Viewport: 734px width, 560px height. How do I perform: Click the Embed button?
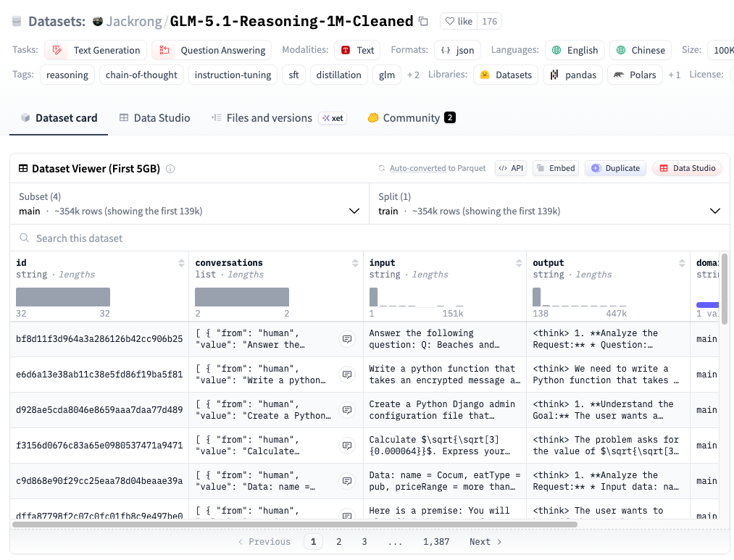556,168
